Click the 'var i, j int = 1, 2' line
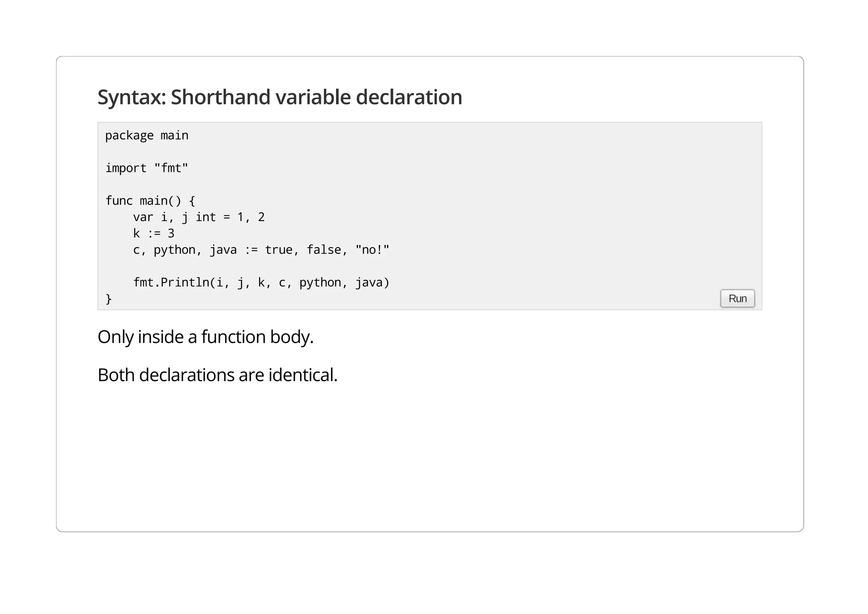 [x=199, y=217]
